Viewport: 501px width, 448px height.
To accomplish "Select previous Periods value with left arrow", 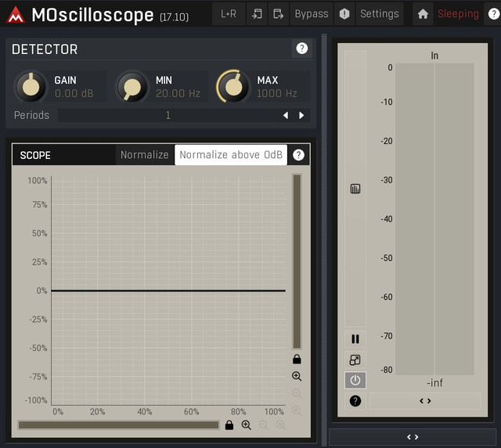I will pyautogui.click(x=286, y=115).
